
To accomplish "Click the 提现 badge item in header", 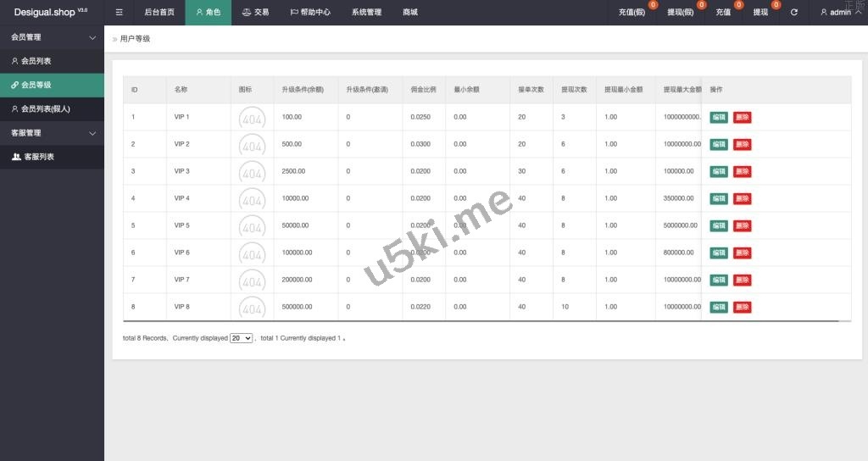I will (x=760, y=13).
